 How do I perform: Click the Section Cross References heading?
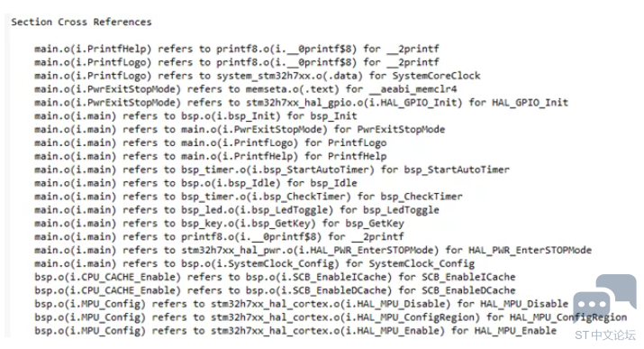[x=81, y=23]
